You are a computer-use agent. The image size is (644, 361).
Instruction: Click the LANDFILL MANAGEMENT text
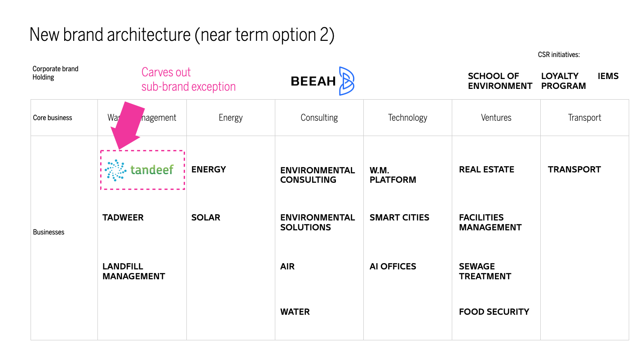click(x=134, y=271)
